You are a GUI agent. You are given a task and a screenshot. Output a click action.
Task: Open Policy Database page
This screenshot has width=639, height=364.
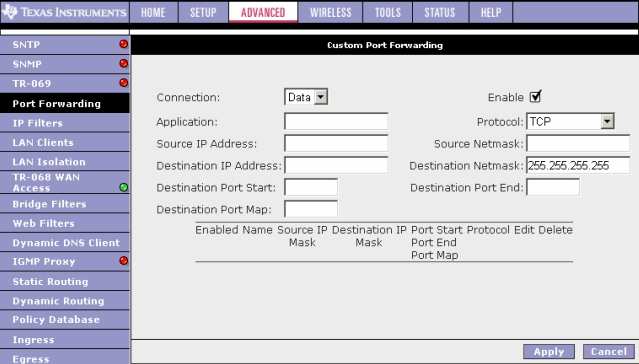tap(64, 320)
